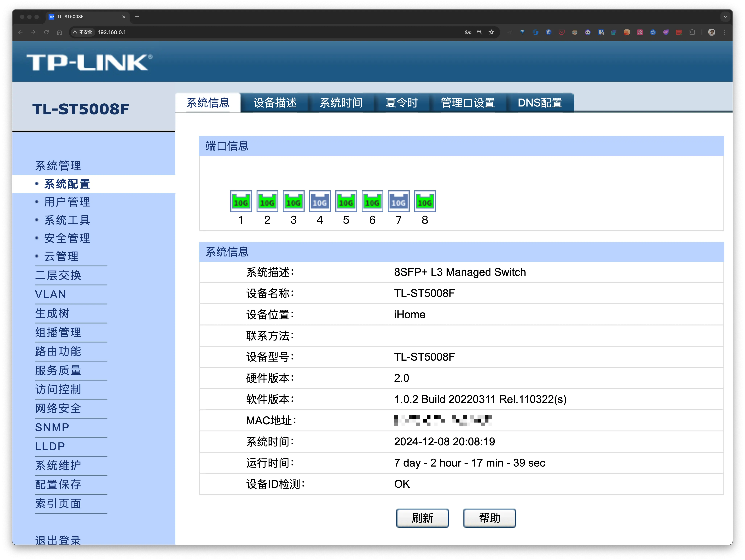Viewport: 745px width, 560px height.
Task: Click the port 1 10G icon
Action: 241,201
